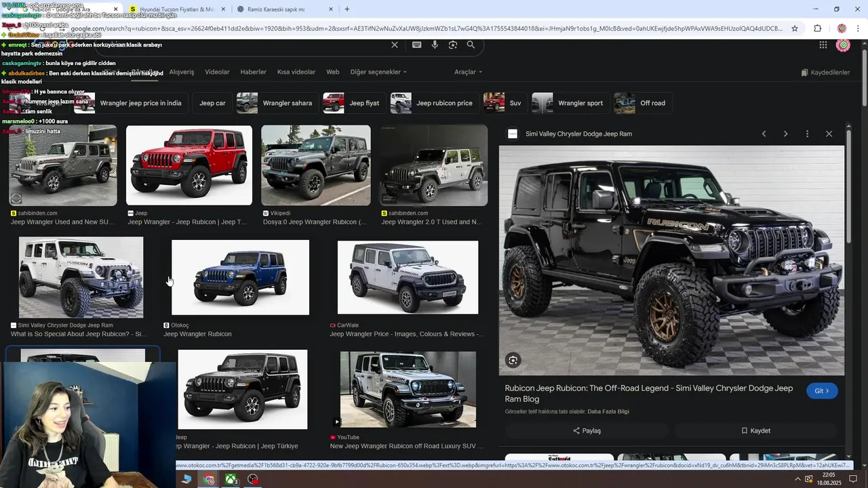Close the image preview panel
This screenshot has height=488, width=868.
829,134
